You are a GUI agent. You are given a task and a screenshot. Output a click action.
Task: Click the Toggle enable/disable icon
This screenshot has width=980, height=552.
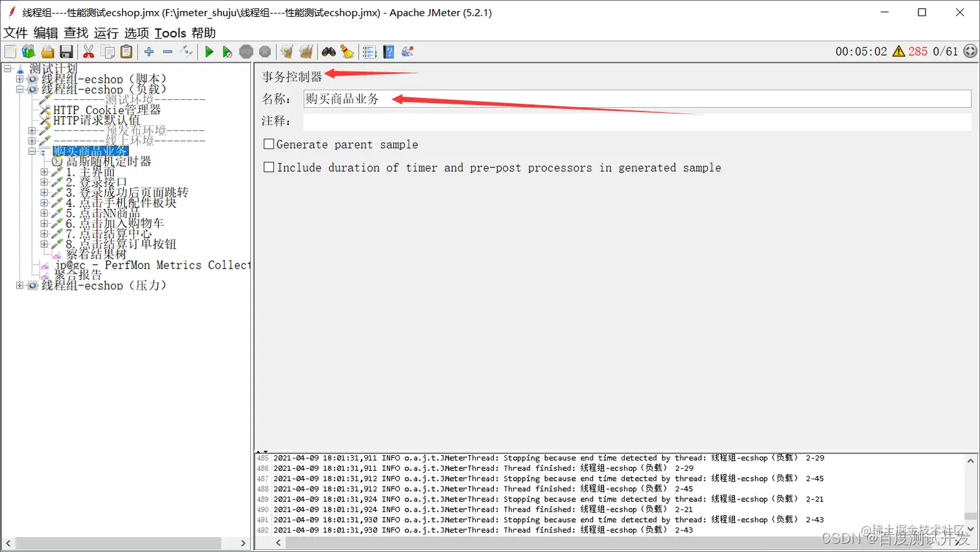click(x=187, y=52)
